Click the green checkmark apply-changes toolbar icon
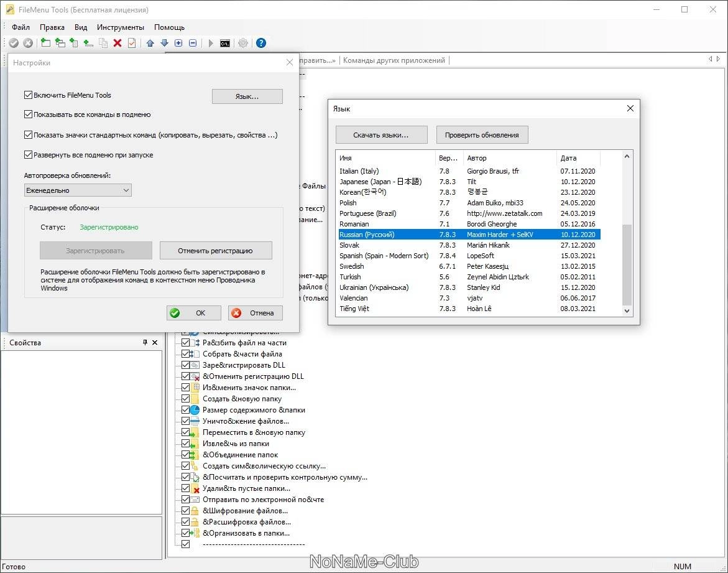 click(14, 43)
